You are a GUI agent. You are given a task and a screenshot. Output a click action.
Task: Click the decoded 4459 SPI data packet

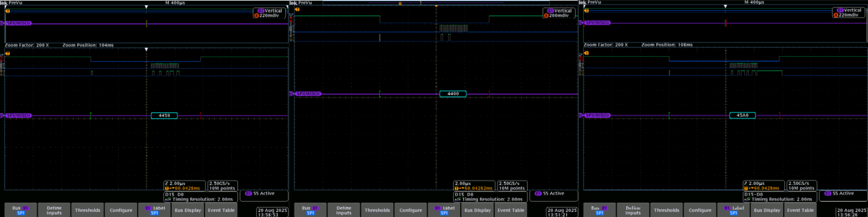pyautogui.click(x=164, y=115)
